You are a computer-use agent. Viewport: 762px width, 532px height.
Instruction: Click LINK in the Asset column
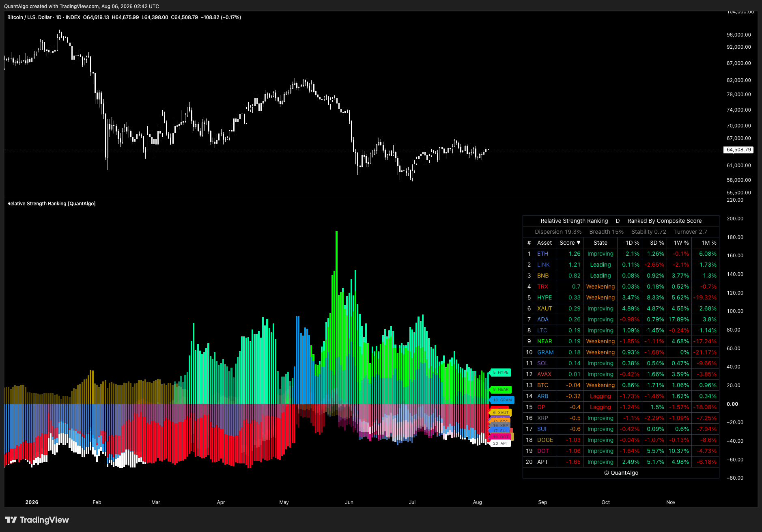543,265
